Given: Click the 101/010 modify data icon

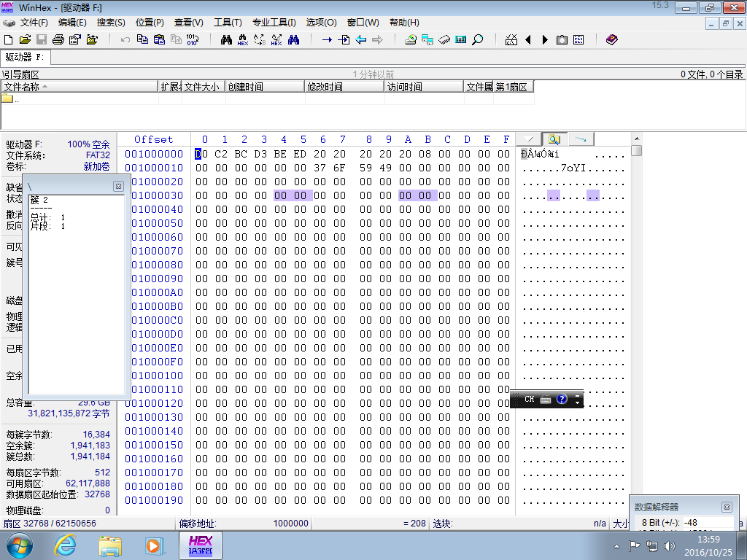Looking at the screenshot, I should 193,39.
